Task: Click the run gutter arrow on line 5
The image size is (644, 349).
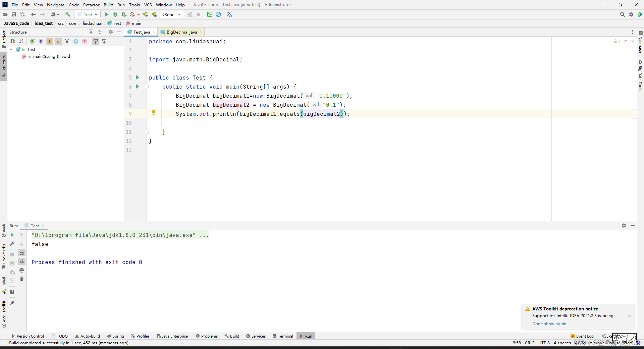Action: coord(137,78)
